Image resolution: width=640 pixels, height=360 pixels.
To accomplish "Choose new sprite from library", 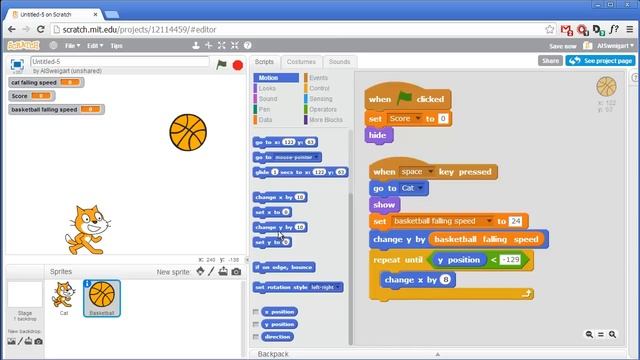I will [x=200, y=271].
